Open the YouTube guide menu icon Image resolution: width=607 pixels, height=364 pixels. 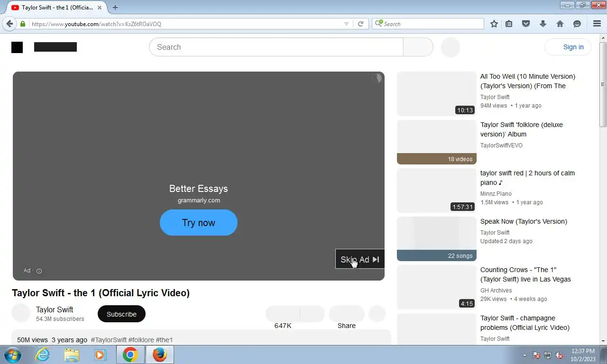pos(17,47)
